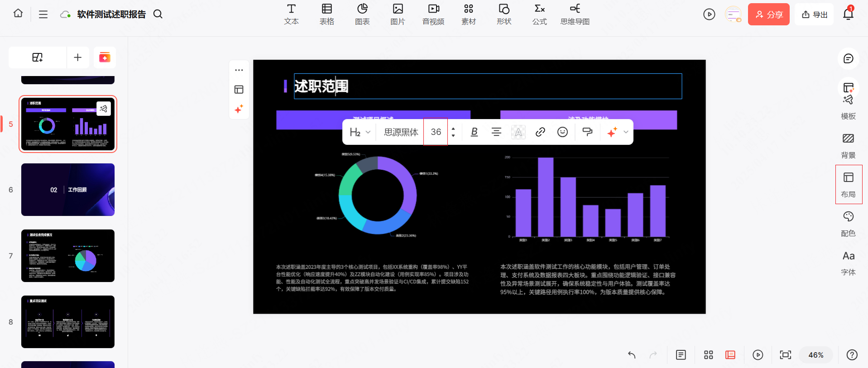Screen dimensions: 868x368
Task: Open the 背景 background panel
Action: tap(848, 146)
